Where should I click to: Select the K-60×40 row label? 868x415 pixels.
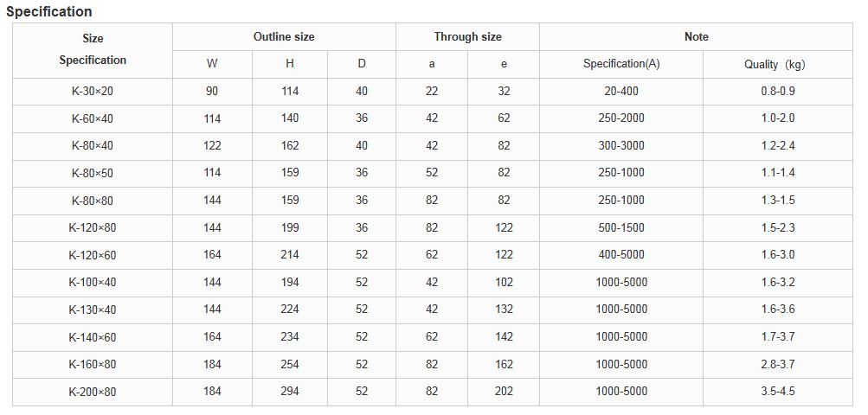[x=93, y=118]
